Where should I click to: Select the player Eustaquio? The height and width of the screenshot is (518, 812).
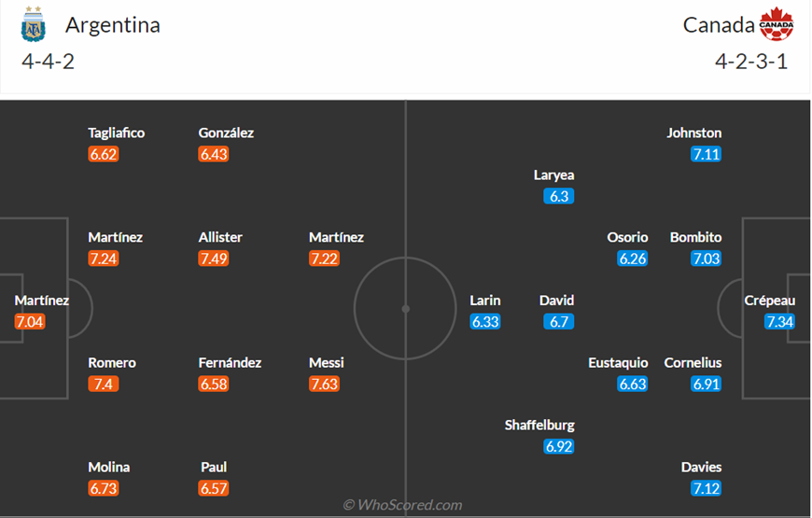pyautogui.click(x=618, y=362)
